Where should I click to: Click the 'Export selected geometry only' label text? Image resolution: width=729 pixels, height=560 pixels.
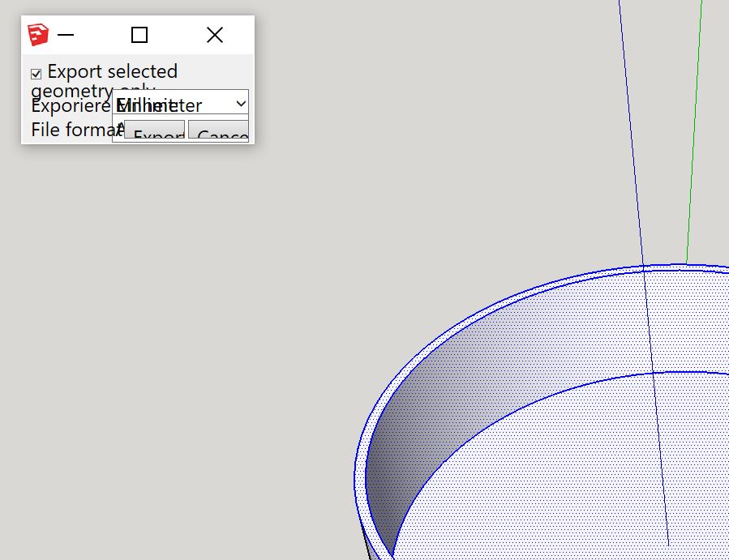click(x=112, y=72)
